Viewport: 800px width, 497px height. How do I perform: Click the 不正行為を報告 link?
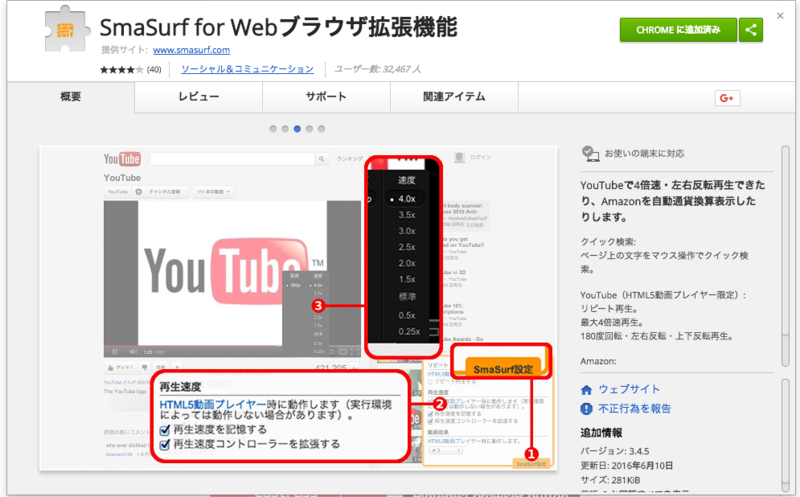pyautogui.click(x=635, y=409)
